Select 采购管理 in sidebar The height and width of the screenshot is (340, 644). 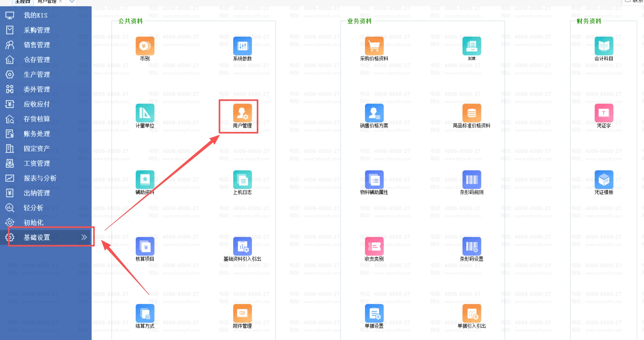point(46,30)
